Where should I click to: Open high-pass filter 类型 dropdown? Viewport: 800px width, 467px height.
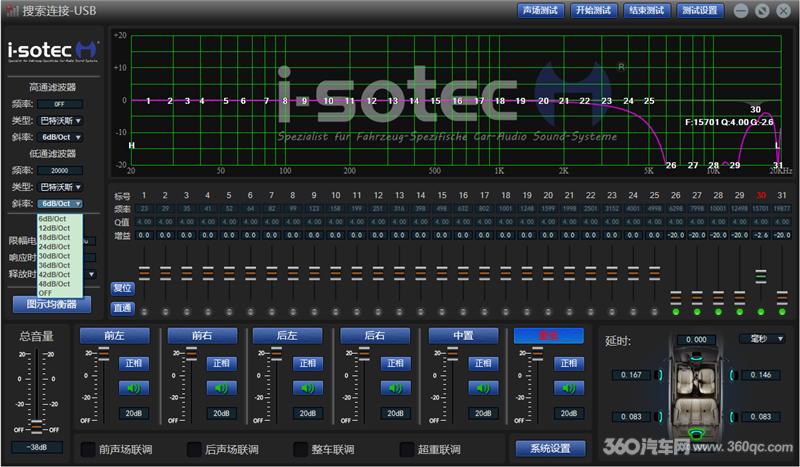[x=60, y=121]
